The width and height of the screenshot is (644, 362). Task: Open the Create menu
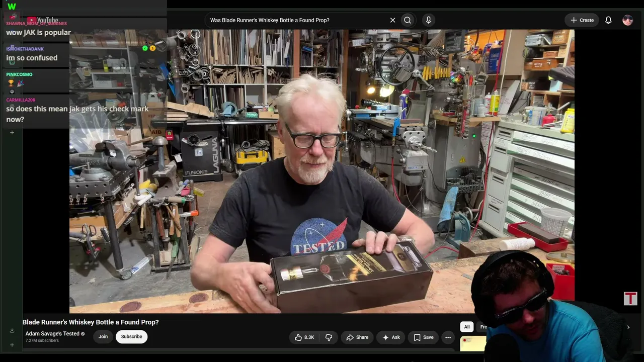(582, 20)
